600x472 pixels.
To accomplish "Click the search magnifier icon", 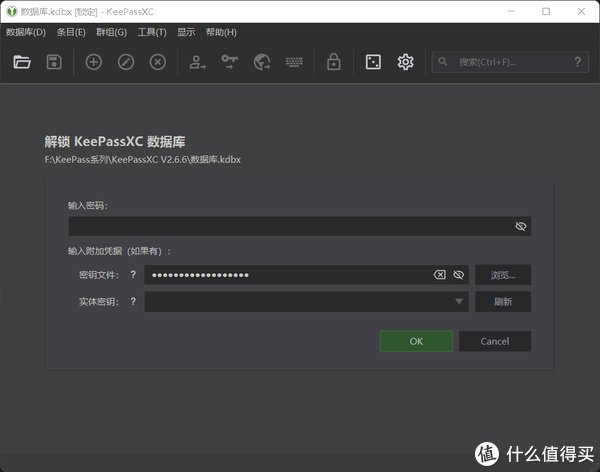I will pos(443,62).
